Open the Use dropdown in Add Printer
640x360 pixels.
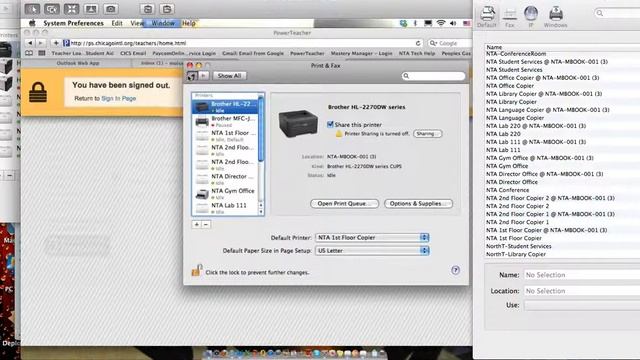[x=582, y=305]
